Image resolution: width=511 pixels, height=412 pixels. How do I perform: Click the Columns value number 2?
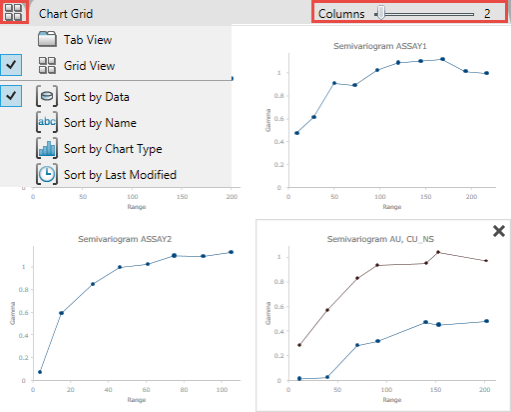(487, 14)
